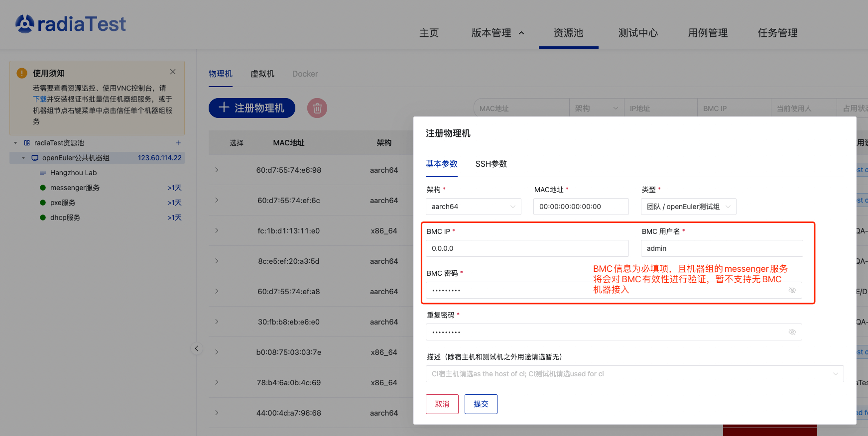Switch to the SSH参数 tab
Screen dimensions: 868x436
click(x=491, y=164)
